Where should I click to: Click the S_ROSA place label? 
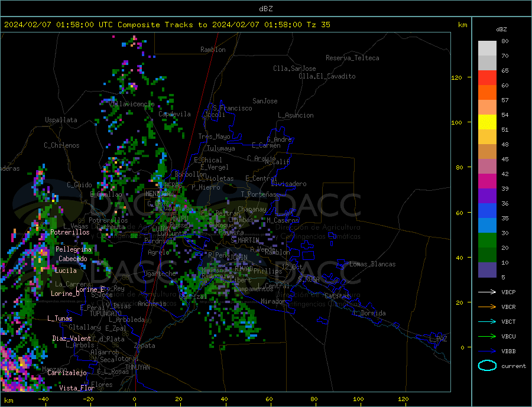click(309, 279)
